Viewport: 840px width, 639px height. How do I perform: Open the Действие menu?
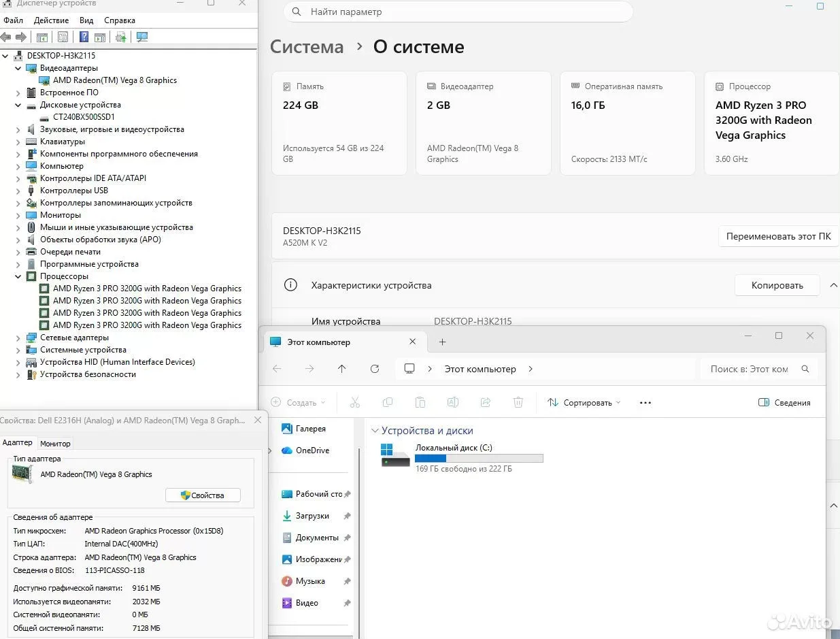(52, 20)
